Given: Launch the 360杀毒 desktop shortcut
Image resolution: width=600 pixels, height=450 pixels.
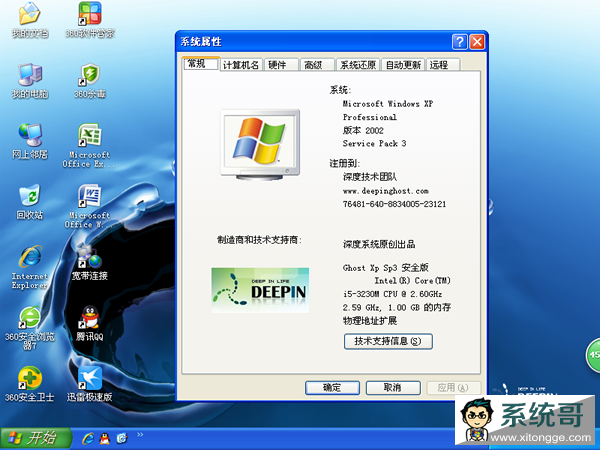Looking at the screenshot, I should coord(90,80).
